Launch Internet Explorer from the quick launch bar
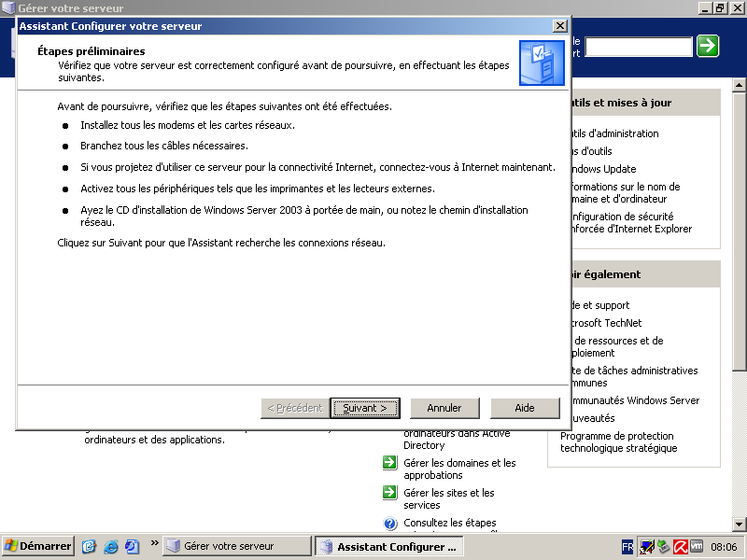The image size is (747, 560). coord(111,546)
